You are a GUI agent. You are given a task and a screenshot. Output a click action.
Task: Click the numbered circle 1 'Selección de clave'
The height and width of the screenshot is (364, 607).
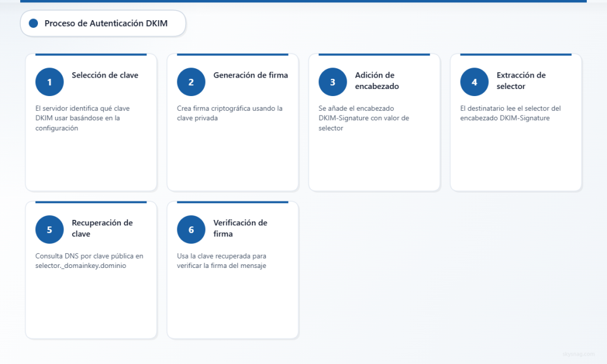click(49, 81)
